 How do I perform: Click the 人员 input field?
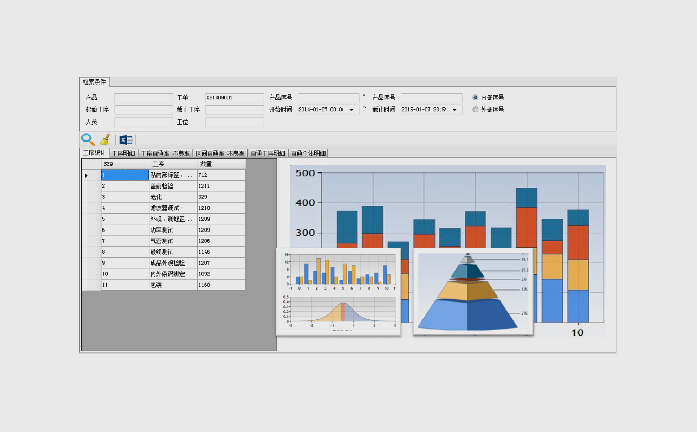coord(143,122)
